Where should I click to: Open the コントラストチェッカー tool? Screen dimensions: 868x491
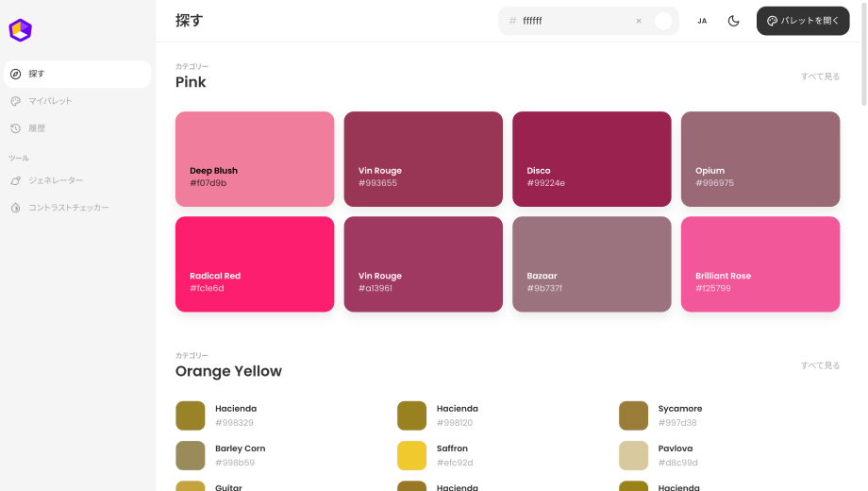pyautogui.click(x=68, y=208)
